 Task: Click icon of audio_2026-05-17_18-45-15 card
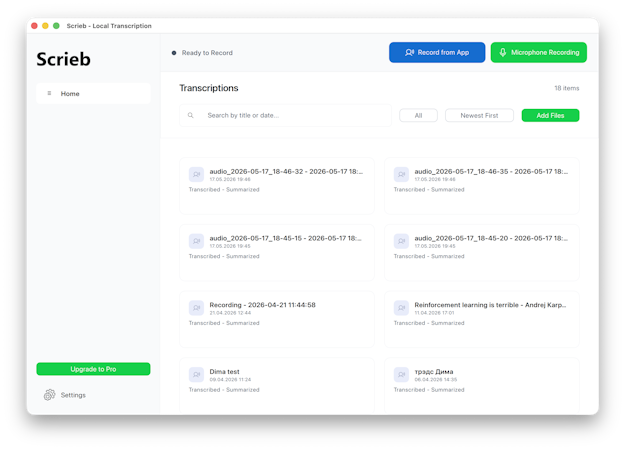[197, 241]
